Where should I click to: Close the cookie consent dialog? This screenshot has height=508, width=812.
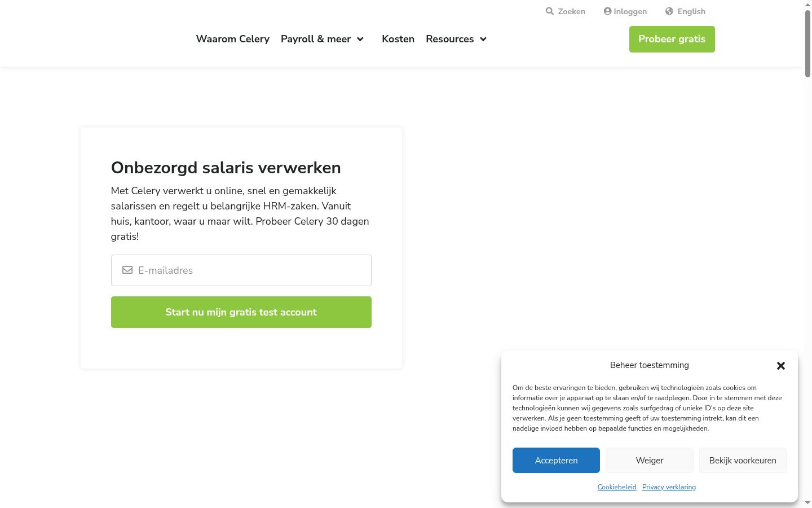coord(781,366)
